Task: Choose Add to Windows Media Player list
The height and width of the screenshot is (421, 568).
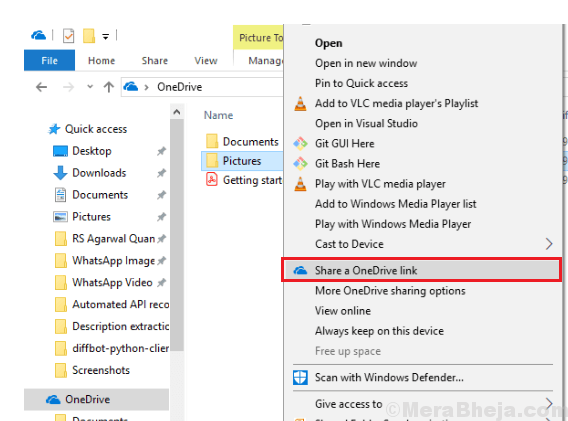Action: coord(396,204)
